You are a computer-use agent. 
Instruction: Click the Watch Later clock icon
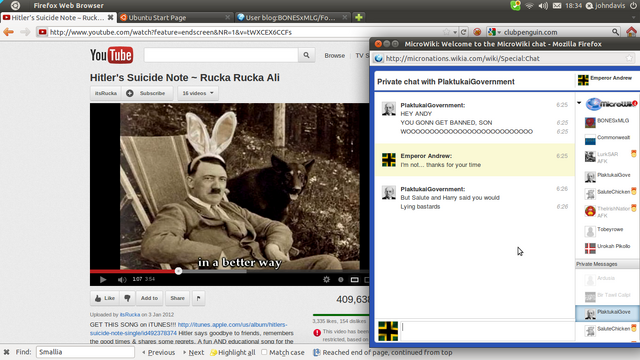340,280
